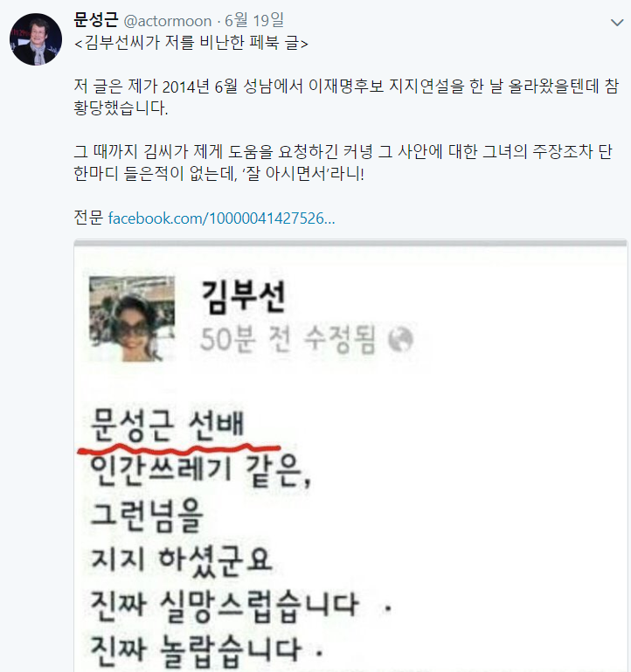The height and width of the screenshot is (672, 631).
Task: Click the 인간쓰레기 같은, line in the image
Action: point(200,470)
